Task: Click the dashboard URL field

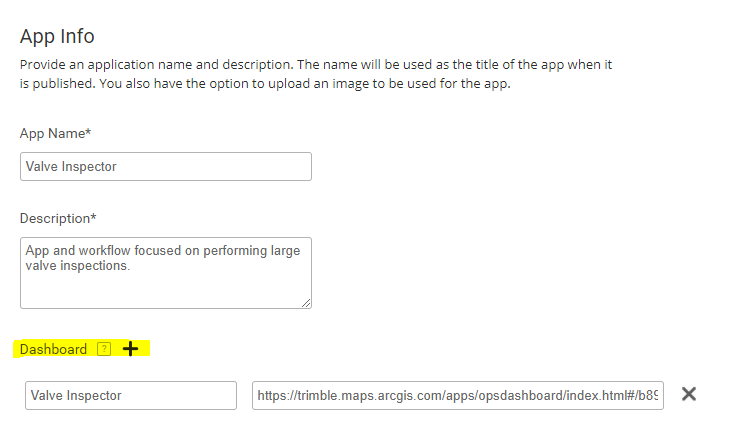Action: (457, 395)
